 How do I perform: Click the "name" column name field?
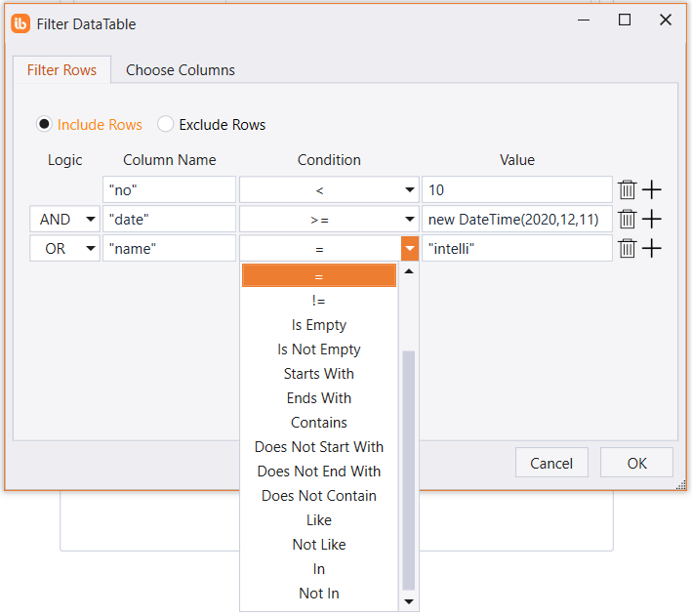[x=170, y=249]
